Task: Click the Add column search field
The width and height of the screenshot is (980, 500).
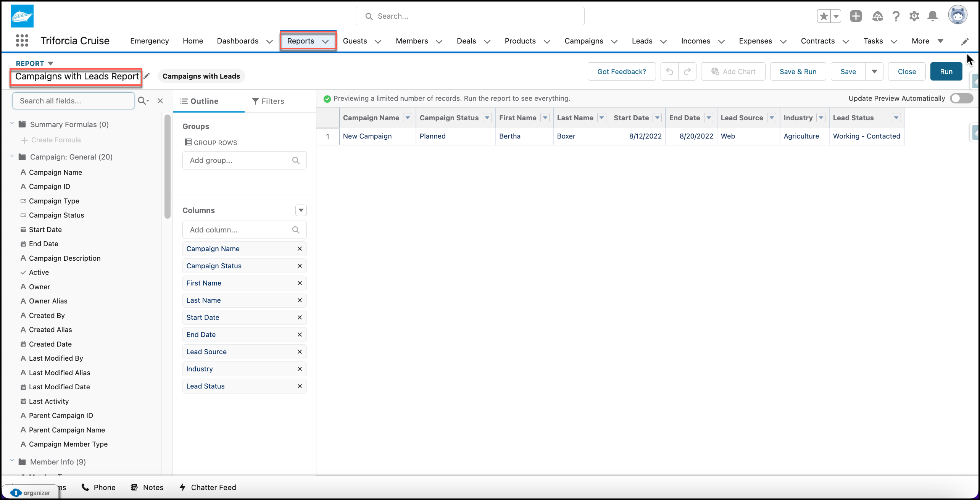Action: pos(245,230)
